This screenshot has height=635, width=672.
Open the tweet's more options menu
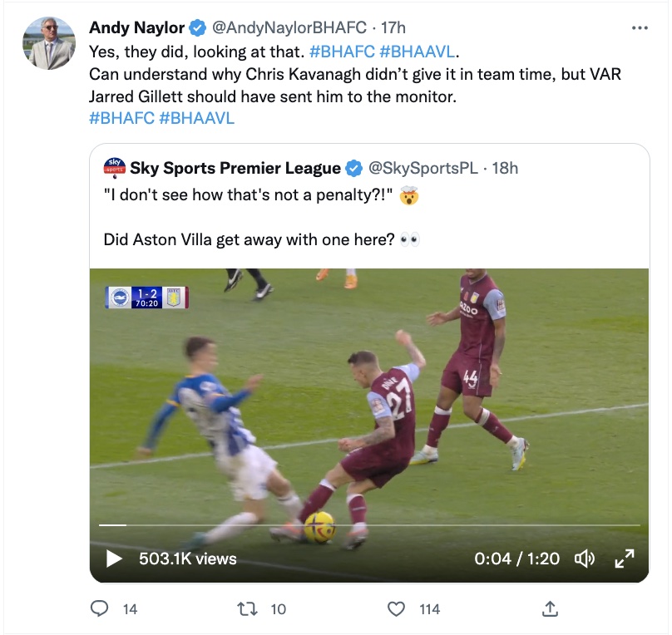tap(640, 28)
